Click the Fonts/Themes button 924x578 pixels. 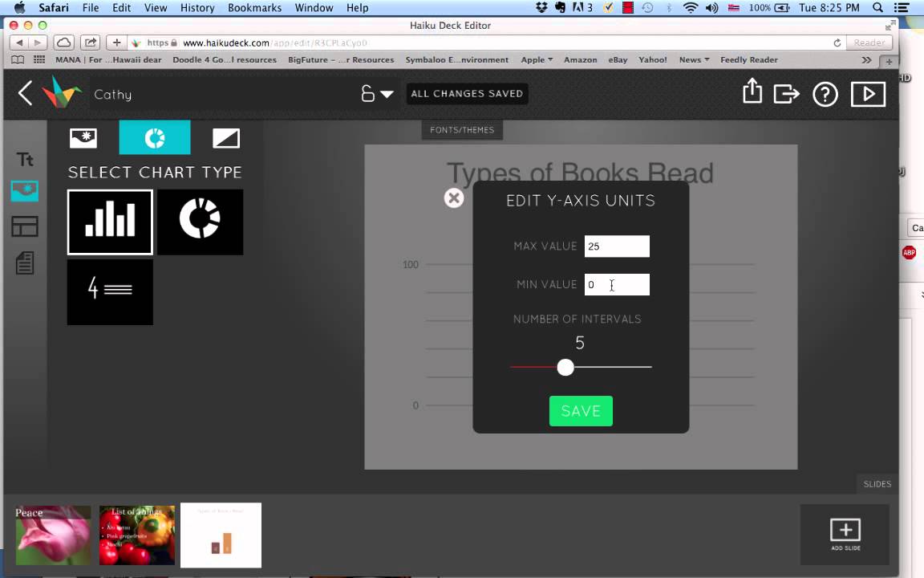(x=462, y=130)
